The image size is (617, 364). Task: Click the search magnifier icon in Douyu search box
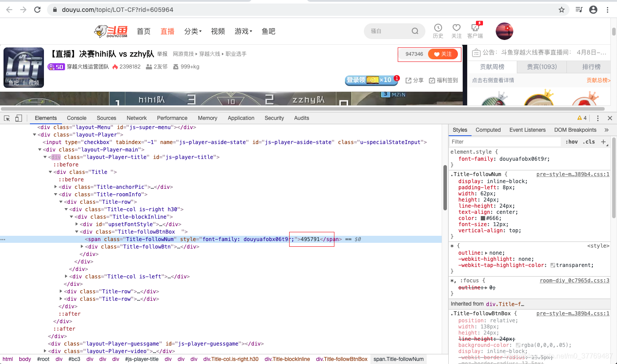415,31
